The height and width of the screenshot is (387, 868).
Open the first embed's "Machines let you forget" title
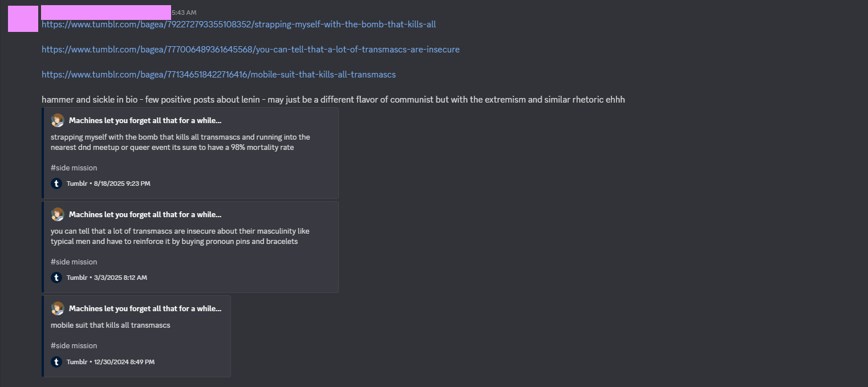click(145, 120)
